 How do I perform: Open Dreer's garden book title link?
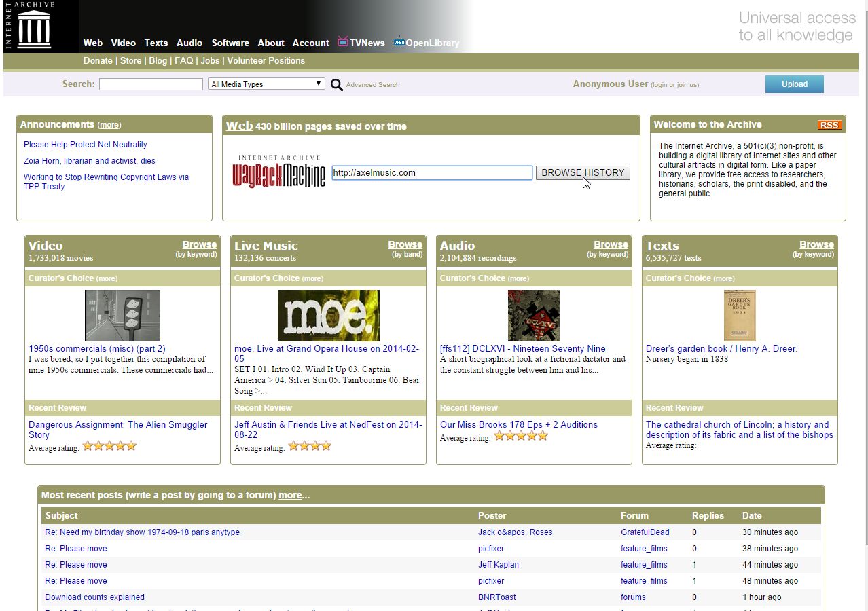[721, 348]
